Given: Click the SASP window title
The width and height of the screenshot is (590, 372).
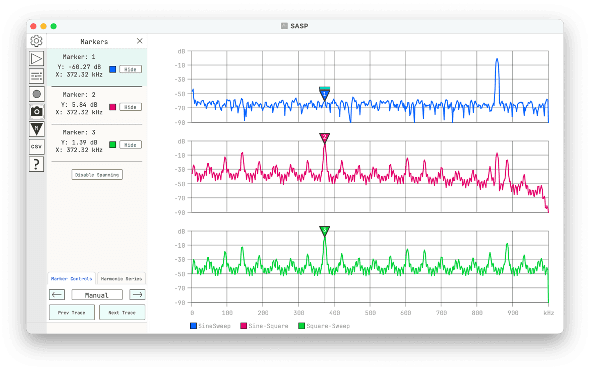Looking at the screenshot, I should tap(299, 26).
